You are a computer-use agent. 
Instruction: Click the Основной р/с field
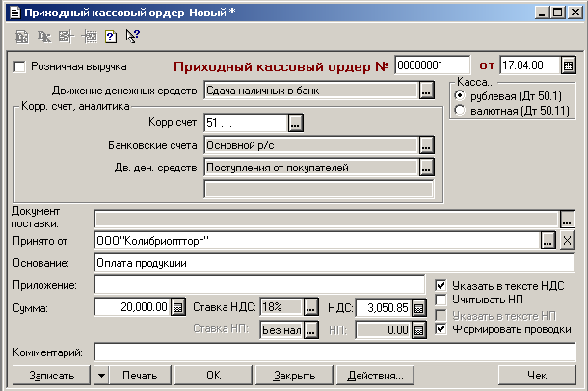pos(311,144)
